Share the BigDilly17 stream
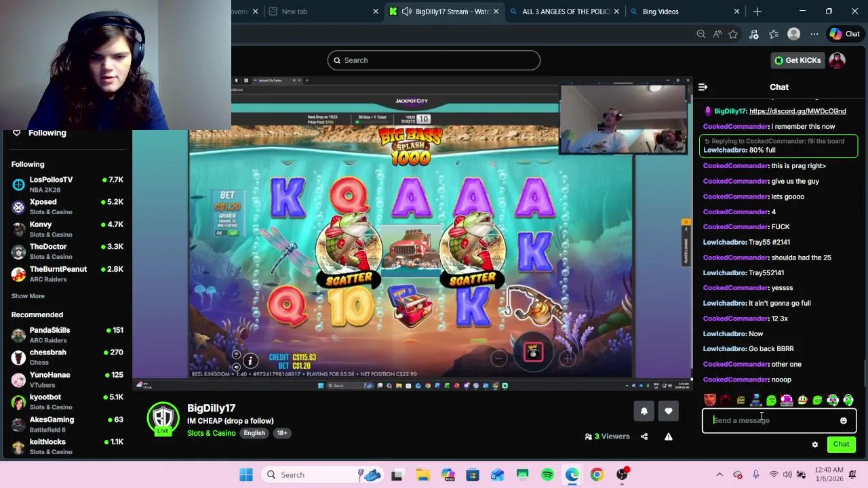 tap(644, 436)
